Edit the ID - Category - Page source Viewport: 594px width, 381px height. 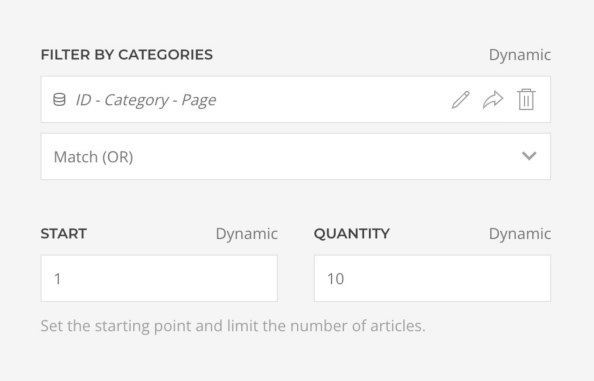(461, 100)
